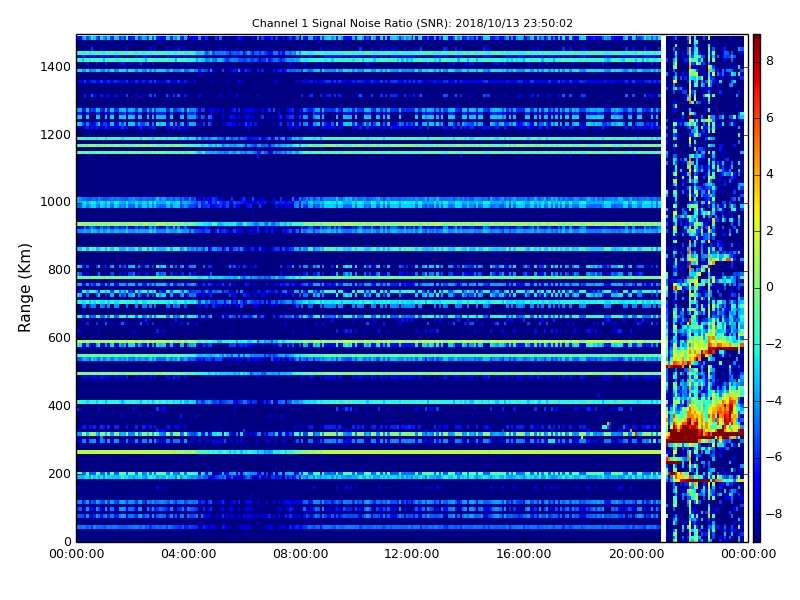Click the colorbar value −8 label
The image size is (800, 600).
point(773,514)
